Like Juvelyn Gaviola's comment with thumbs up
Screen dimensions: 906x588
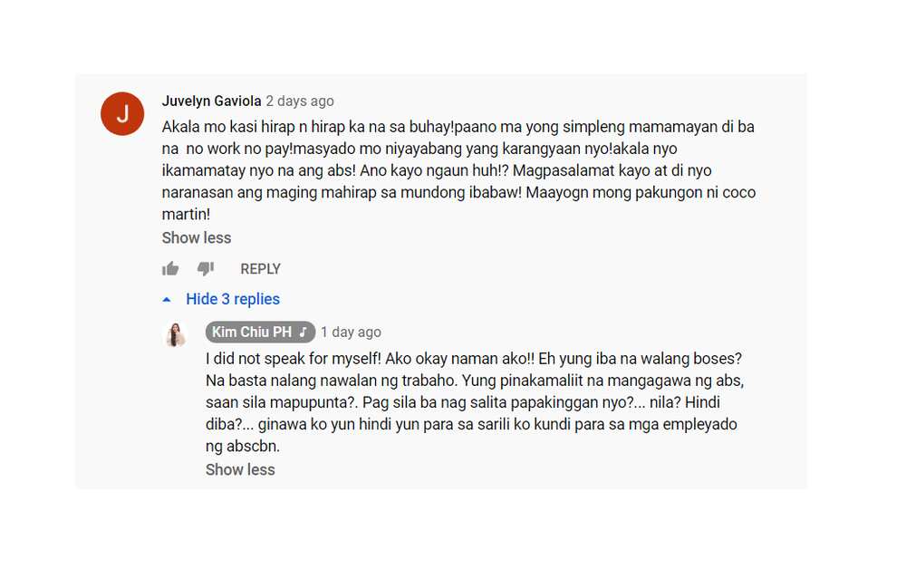coord(170,268)
